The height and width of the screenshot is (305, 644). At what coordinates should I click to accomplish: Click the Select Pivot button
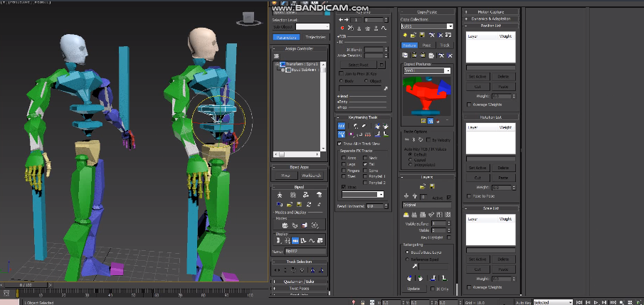click(359, 65)
